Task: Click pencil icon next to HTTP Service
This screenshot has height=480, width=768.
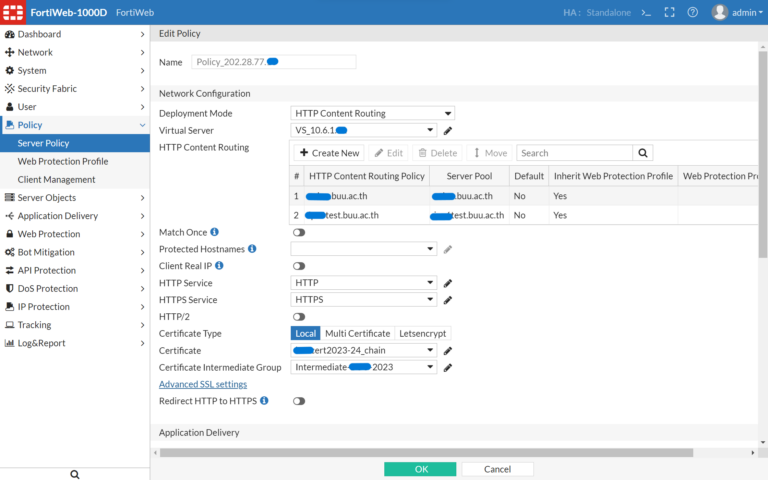Action: [448, 283]
